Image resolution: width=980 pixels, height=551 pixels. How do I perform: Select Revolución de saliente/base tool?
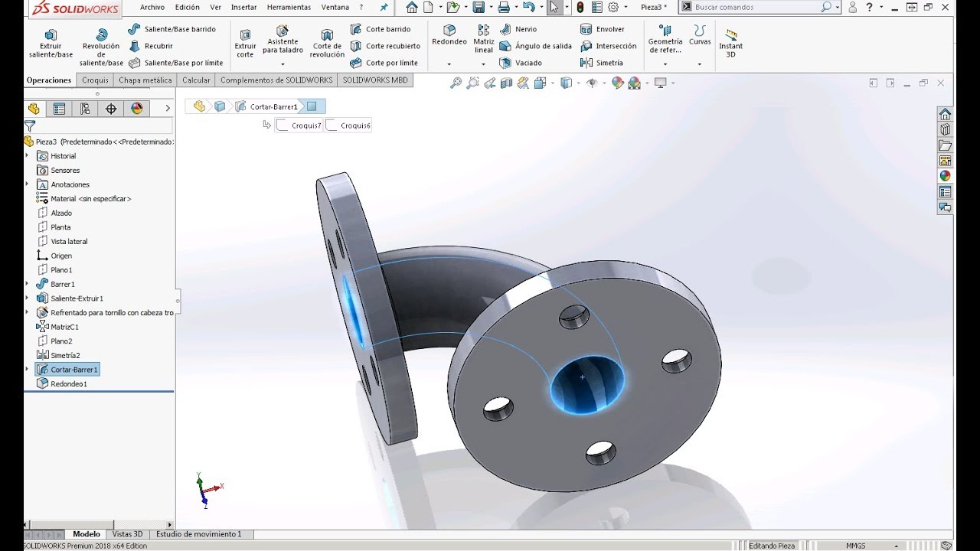101,47
